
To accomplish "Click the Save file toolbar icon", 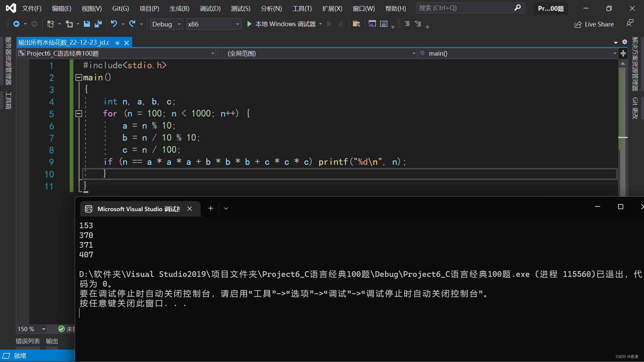I will (87, 24).
